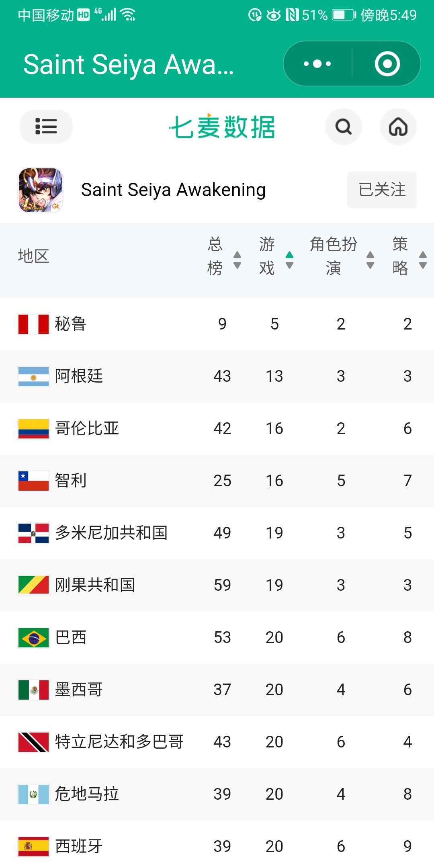Sort by 总榜 column arrows
This screenshot has width=434, height=868.
point(237,260)
